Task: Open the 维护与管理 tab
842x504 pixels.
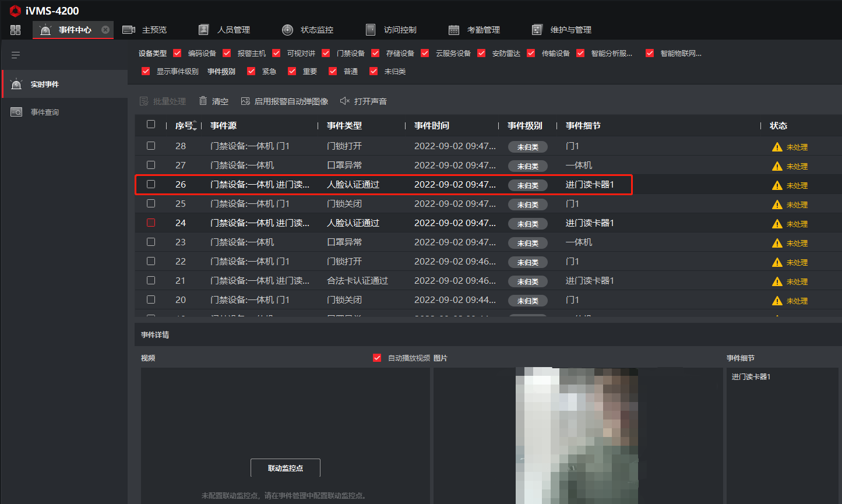Action: (x=562, y=30)
